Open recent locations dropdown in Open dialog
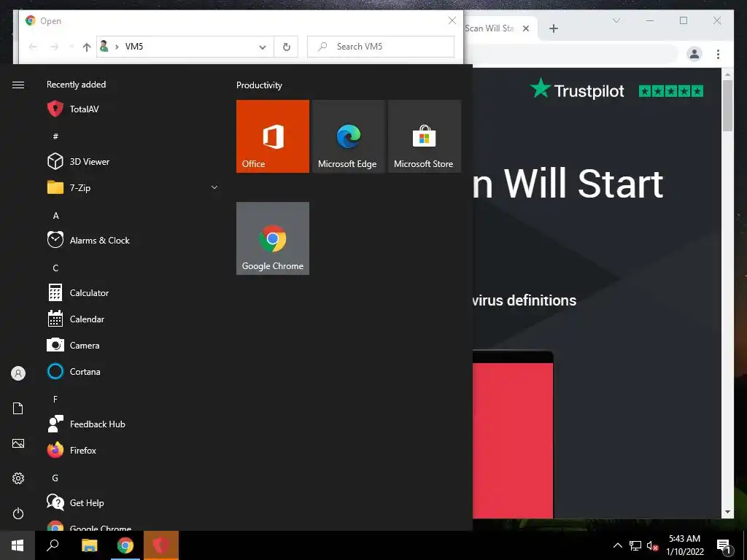This screenshot has width=747, height=560. click(x=71, y=47)
